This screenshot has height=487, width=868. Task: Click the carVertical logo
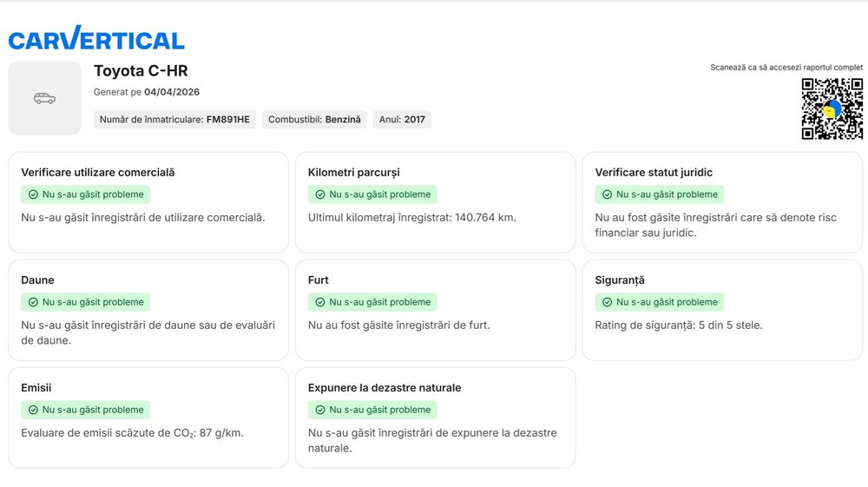[96, 38]
